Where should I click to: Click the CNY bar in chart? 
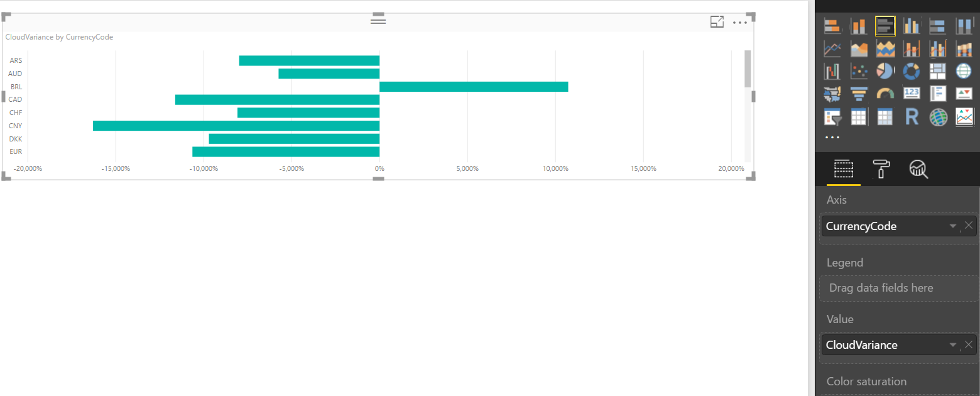click(236, 126)
